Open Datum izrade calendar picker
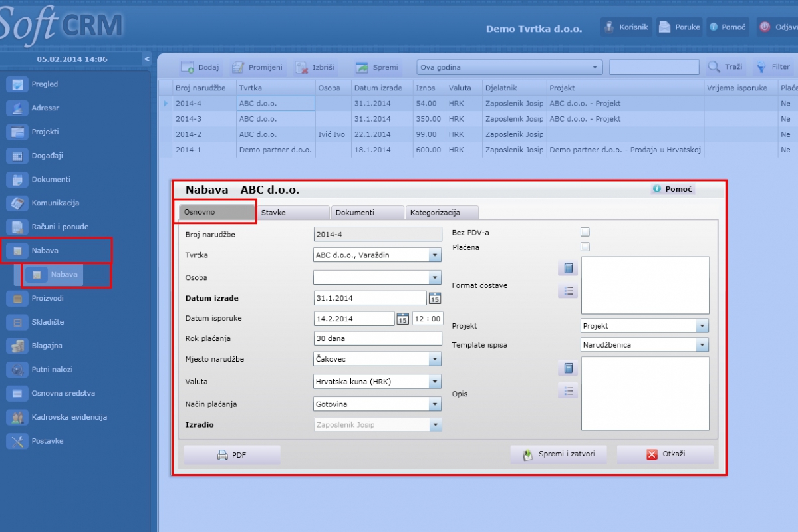 pos(435,298)
